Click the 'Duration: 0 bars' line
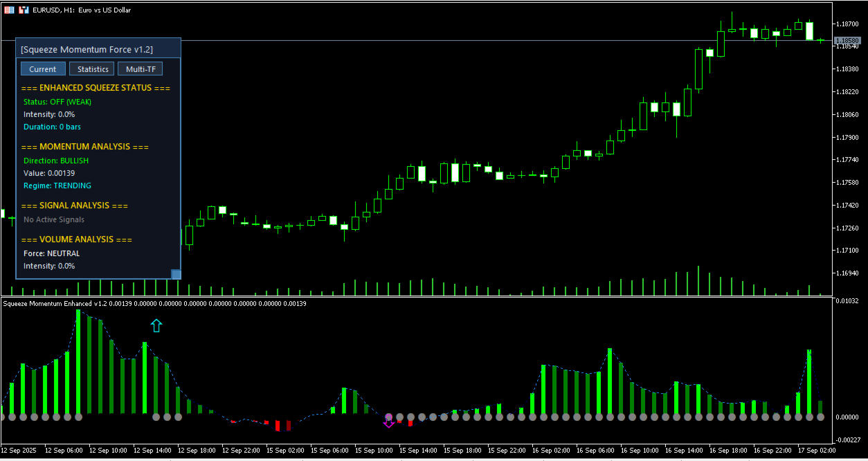This screenshot has width=868, height=461. tap(53, 127)
